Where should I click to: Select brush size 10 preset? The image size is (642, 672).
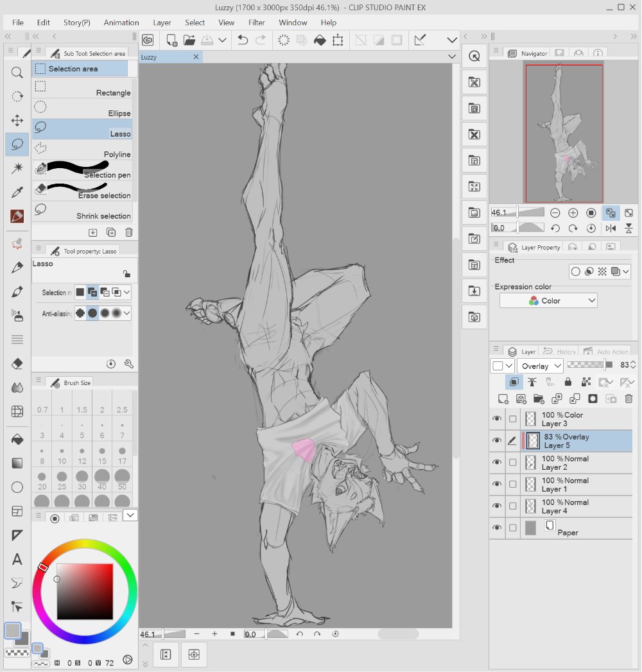click(x=62, y=456)
